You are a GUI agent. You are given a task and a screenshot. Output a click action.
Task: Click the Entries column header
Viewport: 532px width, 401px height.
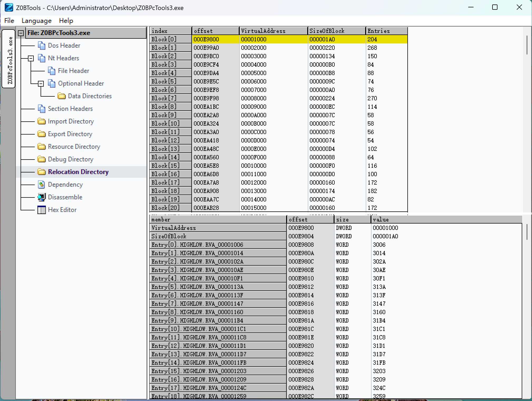(387, 31)
